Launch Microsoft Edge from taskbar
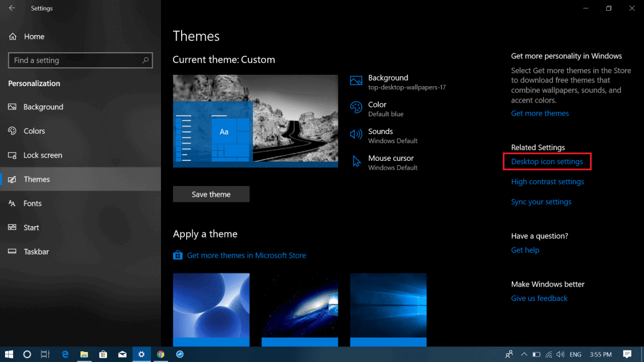 pyautogui.click(x=65, y=354)
